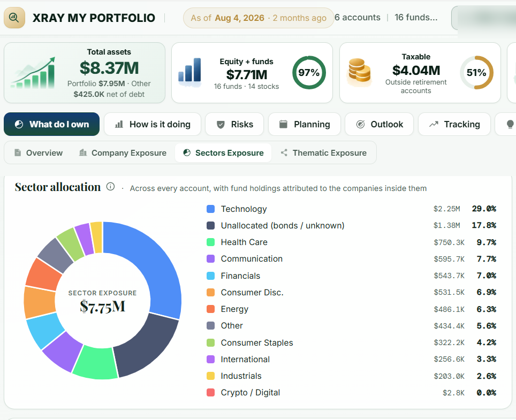Click the Consumer Staples legend label
The image size is (516, 420).
point(257,342)
